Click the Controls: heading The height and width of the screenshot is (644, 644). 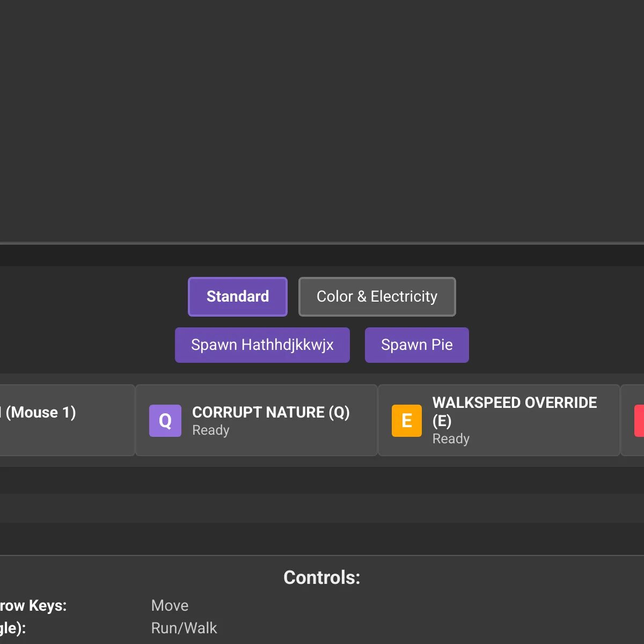tap(322, 577)
